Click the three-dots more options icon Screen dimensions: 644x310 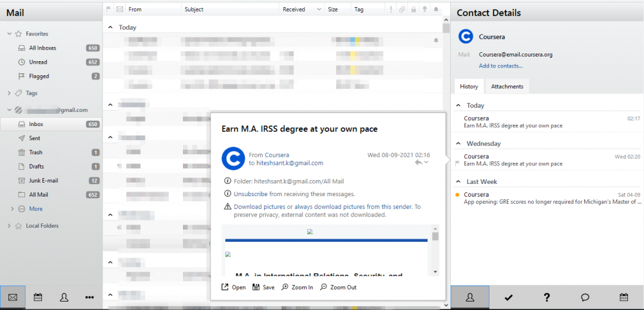pyautogui.click(x=90, y=297)
